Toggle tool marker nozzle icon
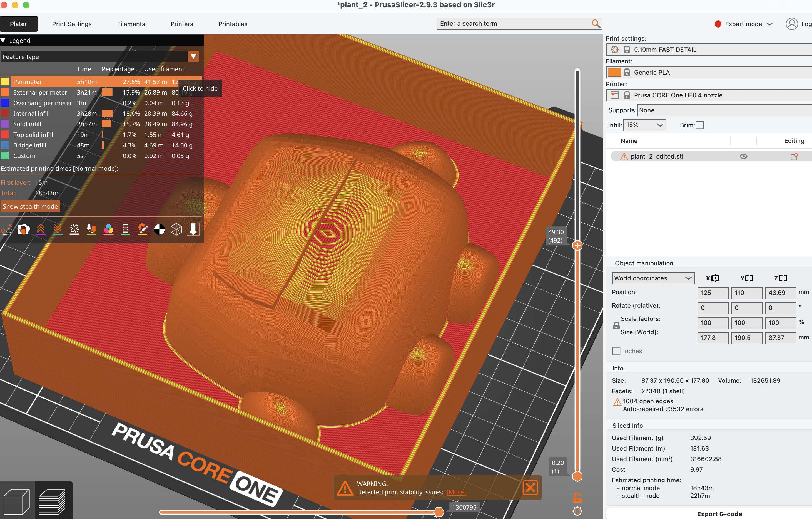This screenshot has height=519, width=812. (x=193, y=229)
